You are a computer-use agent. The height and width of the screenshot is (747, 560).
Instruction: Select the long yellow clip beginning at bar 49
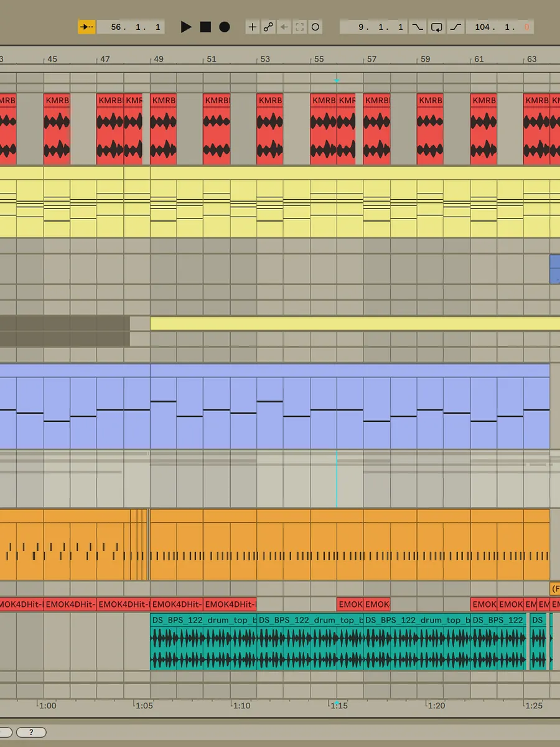355,323
